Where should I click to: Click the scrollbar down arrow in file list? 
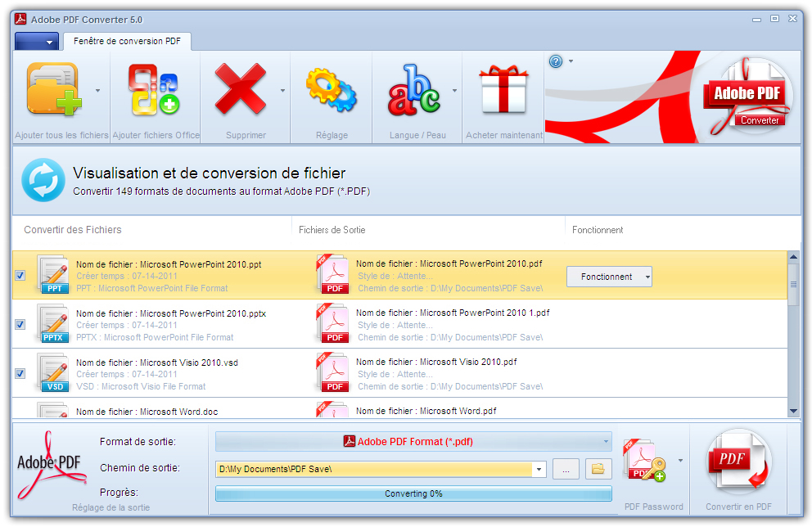point(793,412)
